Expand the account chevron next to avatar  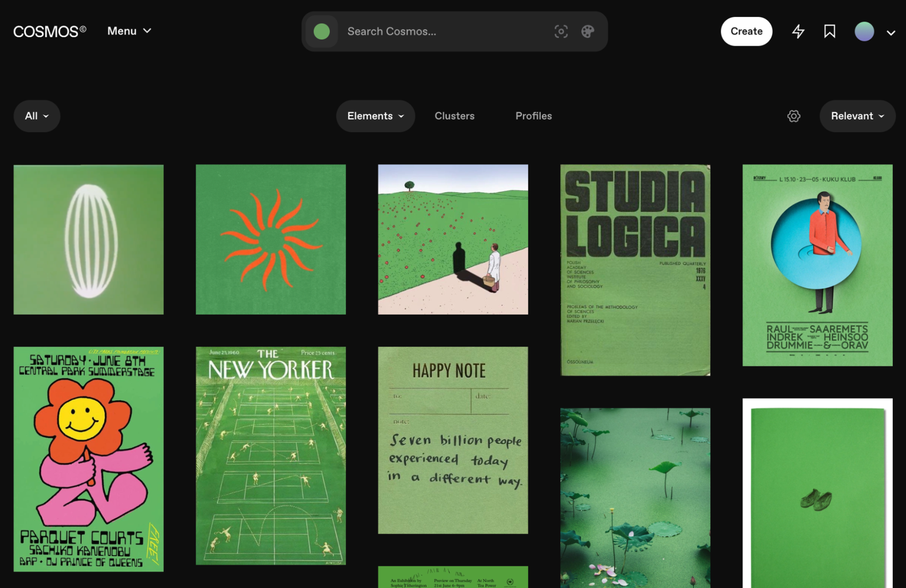coord(890,32)
